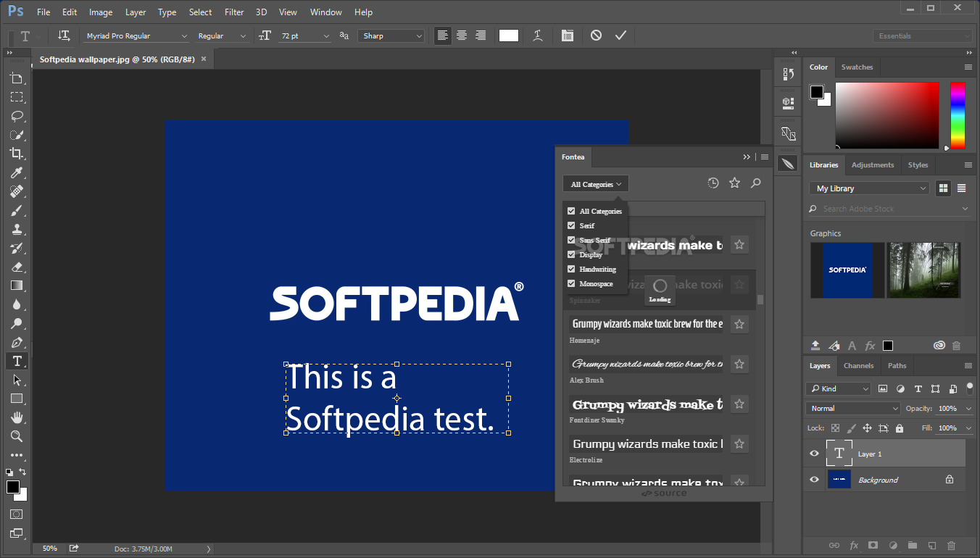Select the Eraser tool

(x=17, y=267)
